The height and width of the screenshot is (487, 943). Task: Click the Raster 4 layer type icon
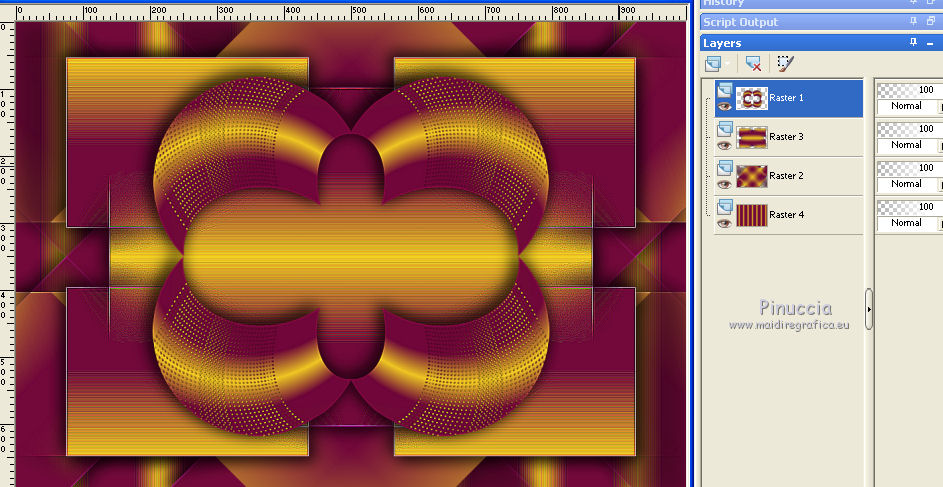[x=725, y=207]
